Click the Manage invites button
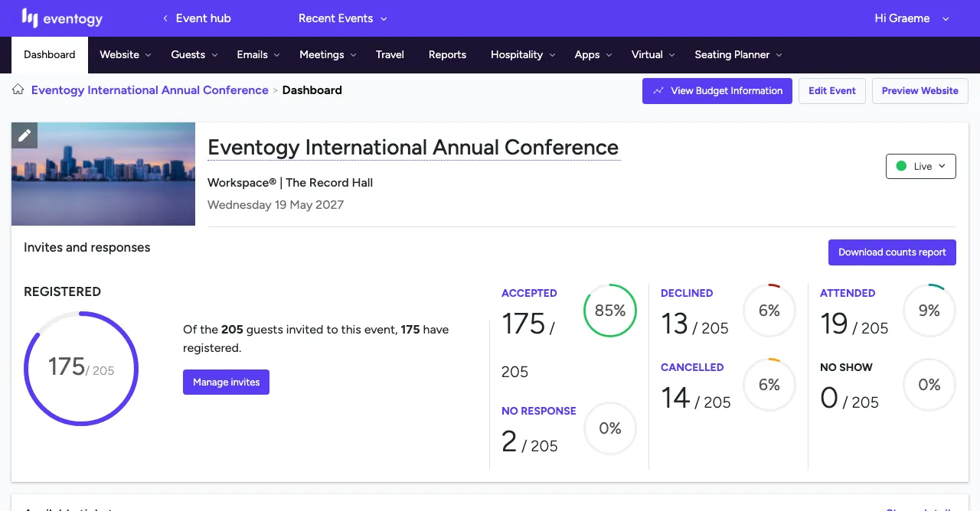 pyautogui.click(x=226, y=382)
